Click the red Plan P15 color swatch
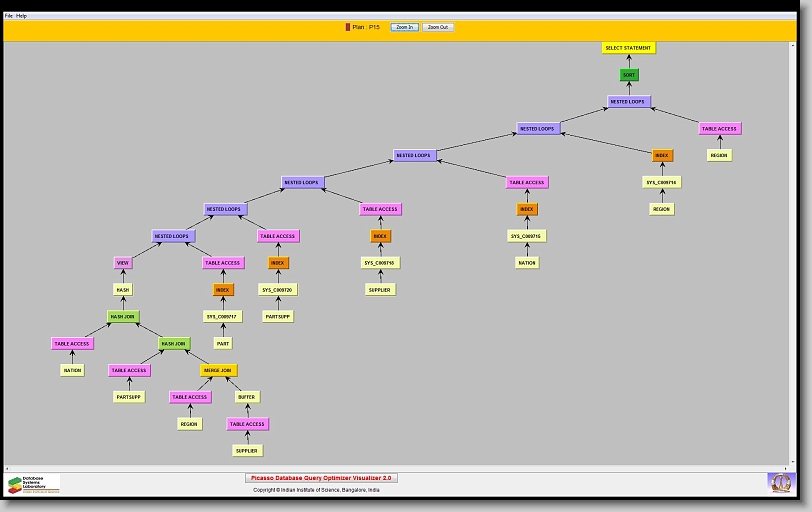 point(348,27)
